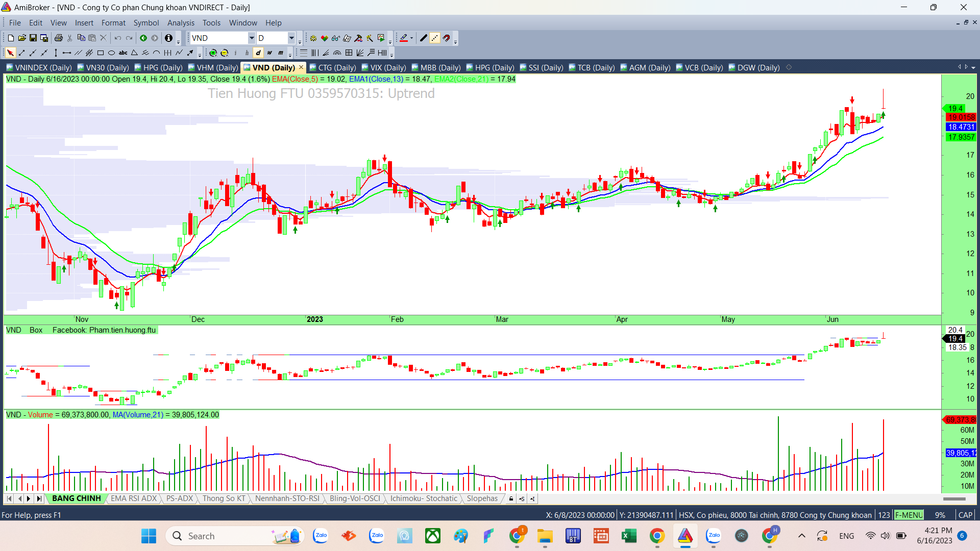Click the Print icon in toolbar
The image size is (980, 551).
coord(58,38)
